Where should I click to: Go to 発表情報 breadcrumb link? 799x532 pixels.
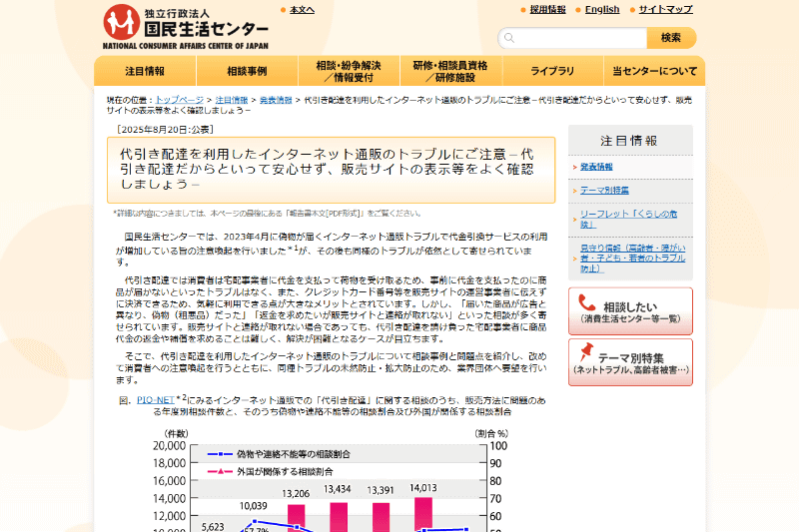tap(276, 100)
